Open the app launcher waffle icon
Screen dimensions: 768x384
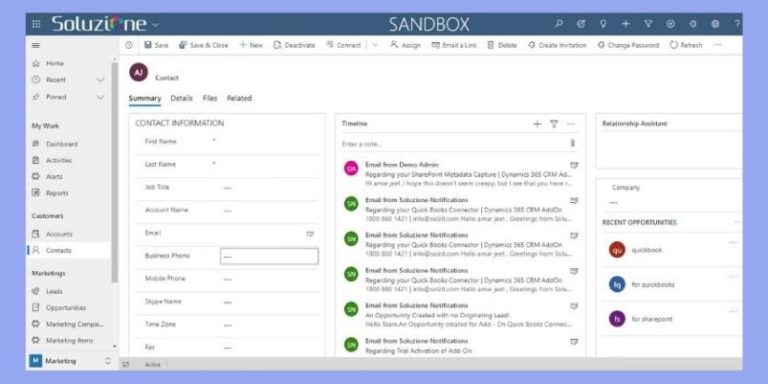click(x=36, y=24)
